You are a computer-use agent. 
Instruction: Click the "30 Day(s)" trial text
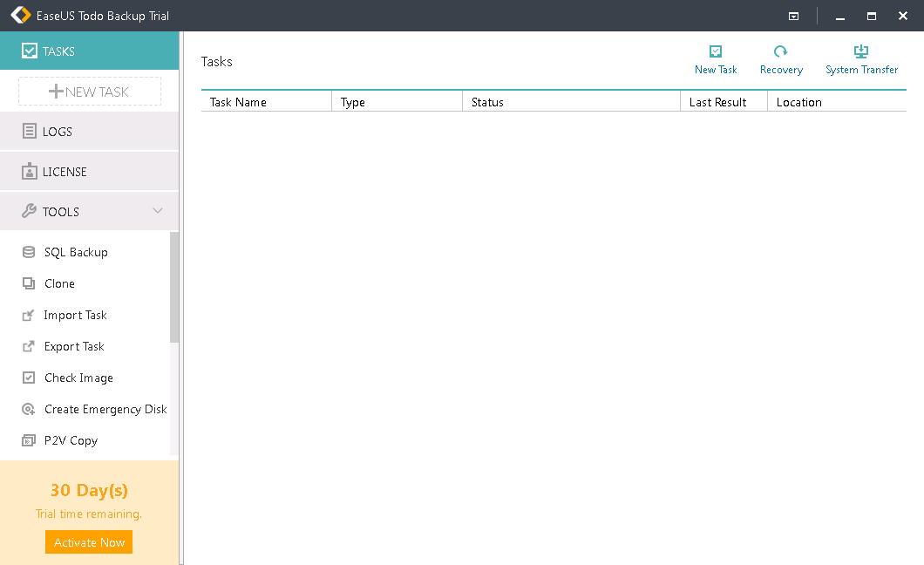click(89, 490)
